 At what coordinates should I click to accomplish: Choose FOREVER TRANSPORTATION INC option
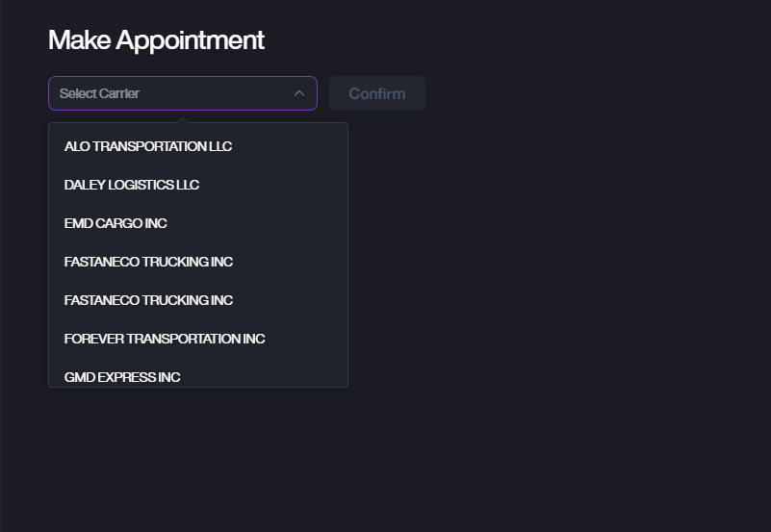point(165,339)
